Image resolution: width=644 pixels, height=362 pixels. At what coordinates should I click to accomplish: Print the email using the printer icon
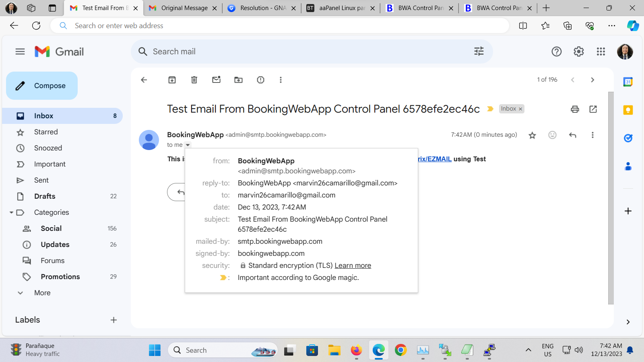tap(575, 109)
